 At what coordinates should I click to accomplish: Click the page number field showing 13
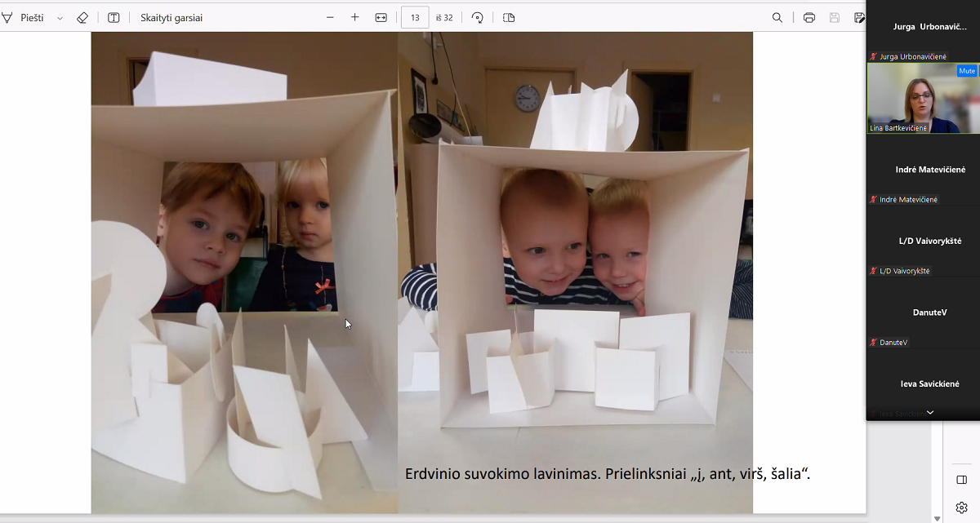tap(415, 17)
